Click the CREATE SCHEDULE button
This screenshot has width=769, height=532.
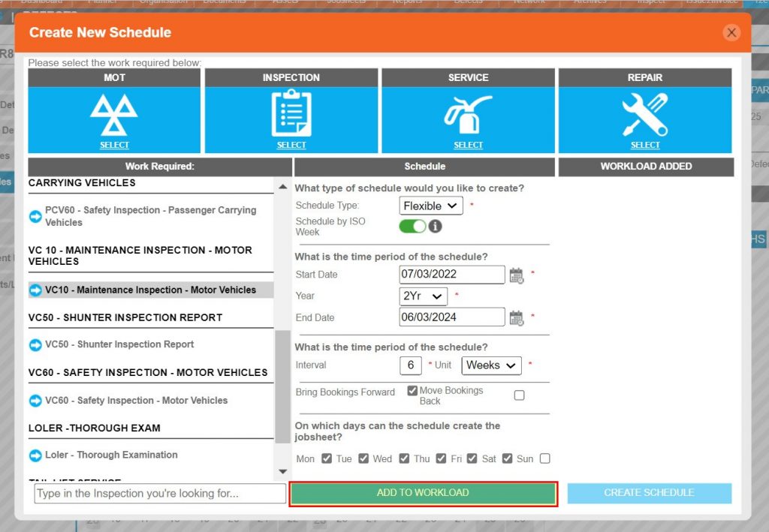coord(649,493)
